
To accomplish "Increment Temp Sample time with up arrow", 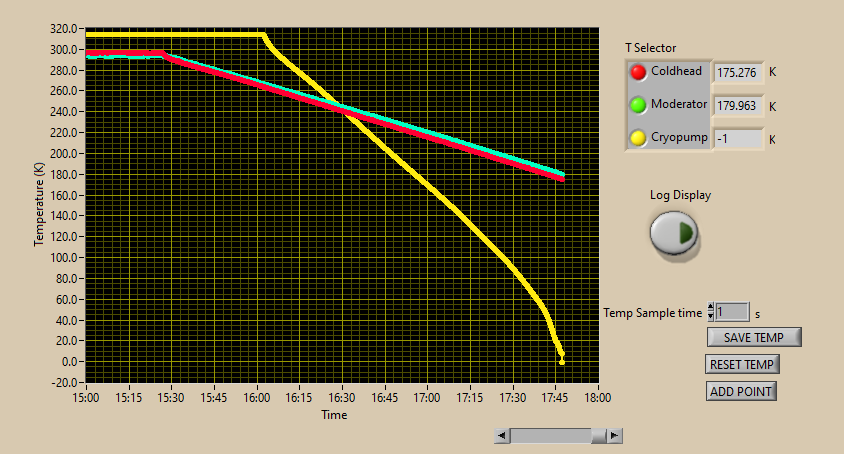I will [x=711, y=308].
